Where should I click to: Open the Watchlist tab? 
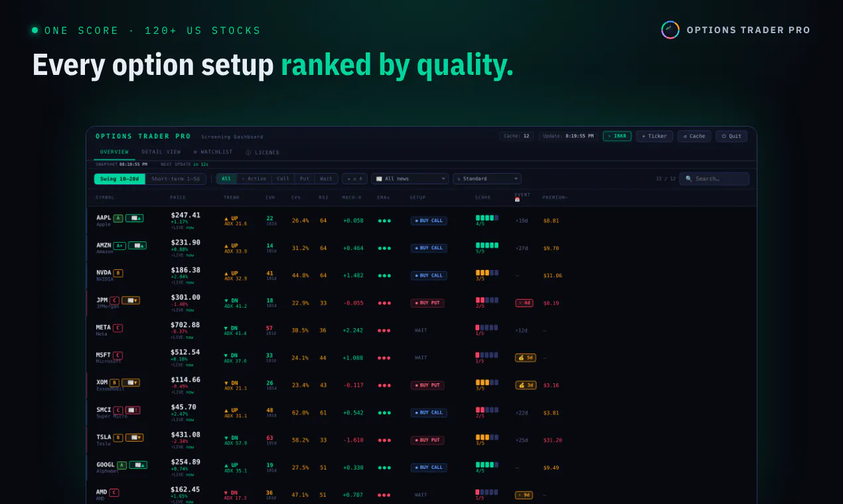pos(213,152)
